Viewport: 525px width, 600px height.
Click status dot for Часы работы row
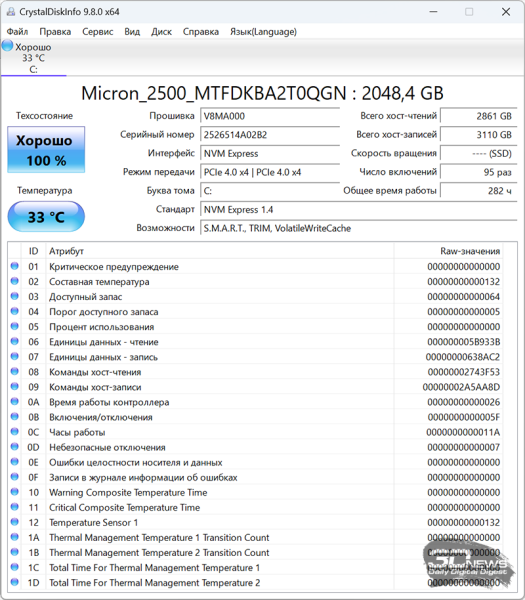[x=15, y=432]
